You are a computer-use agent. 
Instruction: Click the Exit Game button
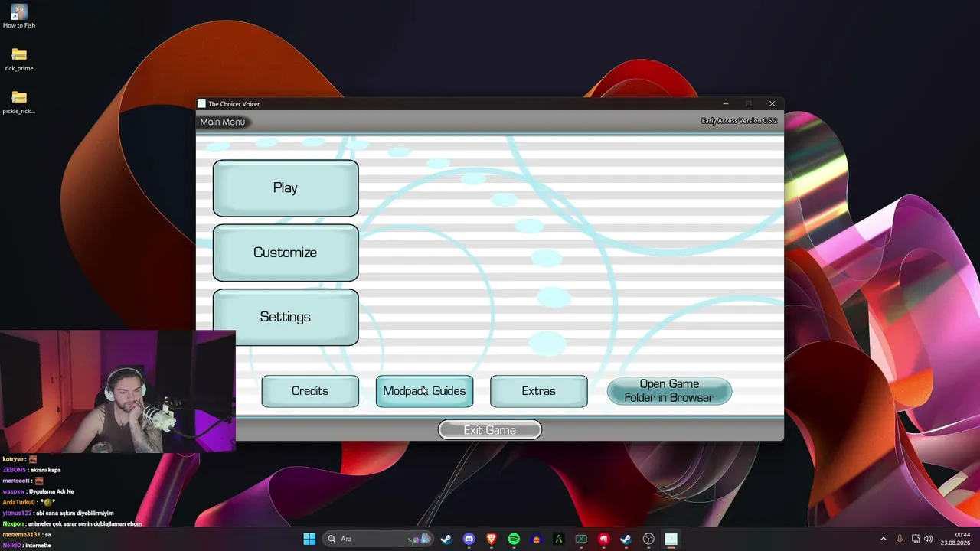click(490, 430)
